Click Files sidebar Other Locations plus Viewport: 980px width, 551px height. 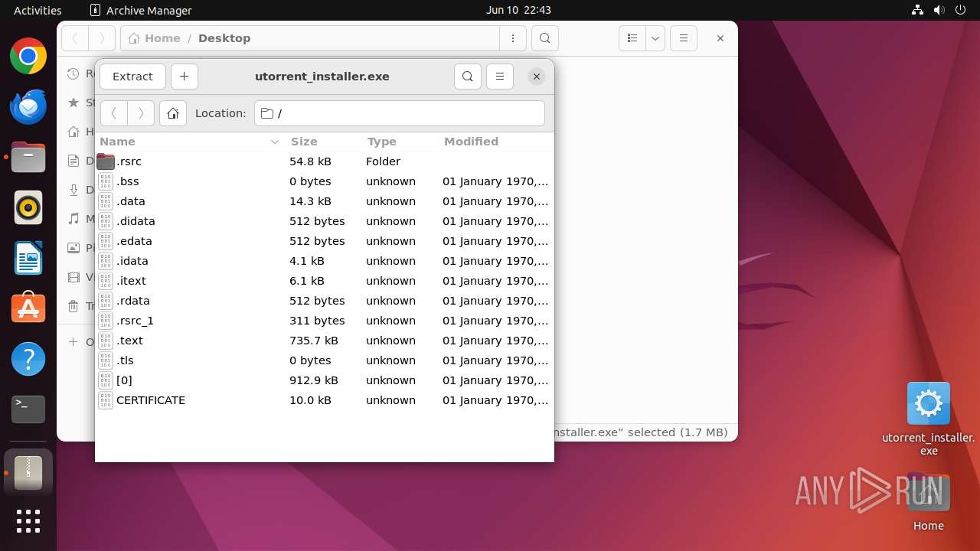click(x=73, y=342)
